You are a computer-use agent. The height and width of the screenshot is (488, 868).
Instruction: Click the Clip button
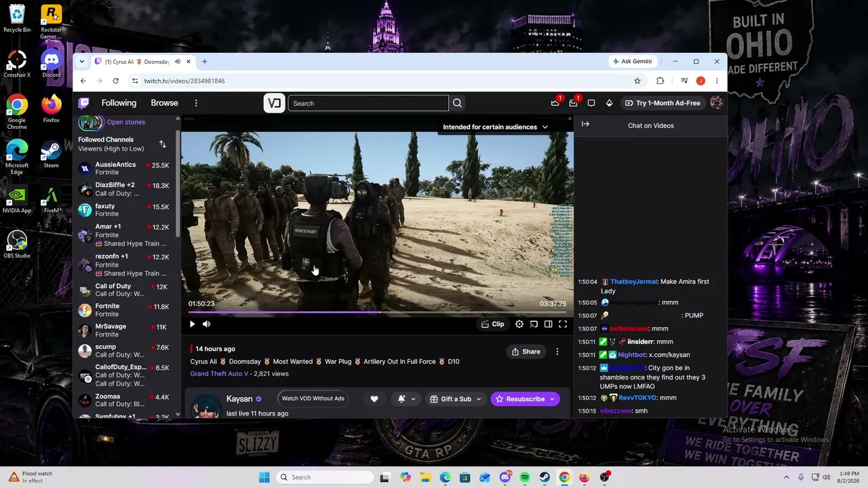pos(493,324)
